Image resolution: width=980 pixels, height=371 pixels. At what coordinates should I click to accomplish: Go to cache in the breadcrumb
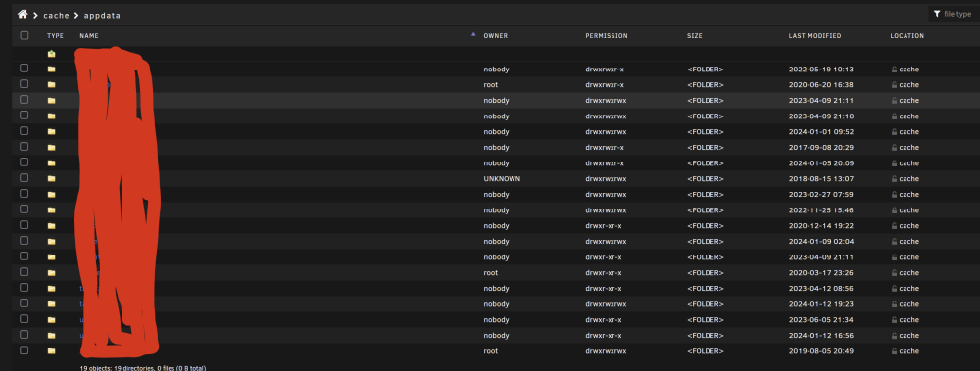56,15
